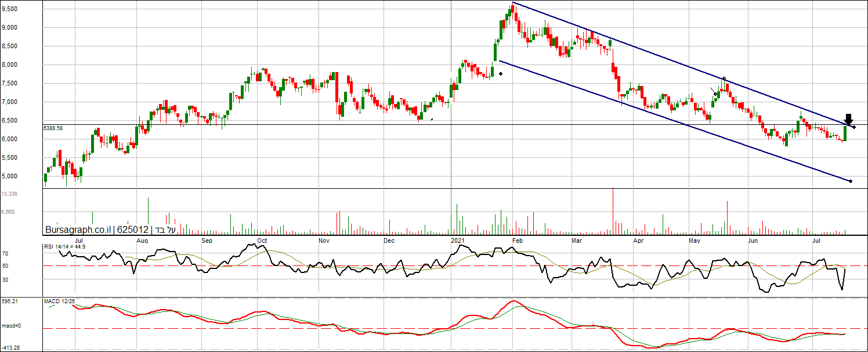Click the tallest volume bar in March
The height and width of the screenshot is (352, 868).
(x=613, y=211)
